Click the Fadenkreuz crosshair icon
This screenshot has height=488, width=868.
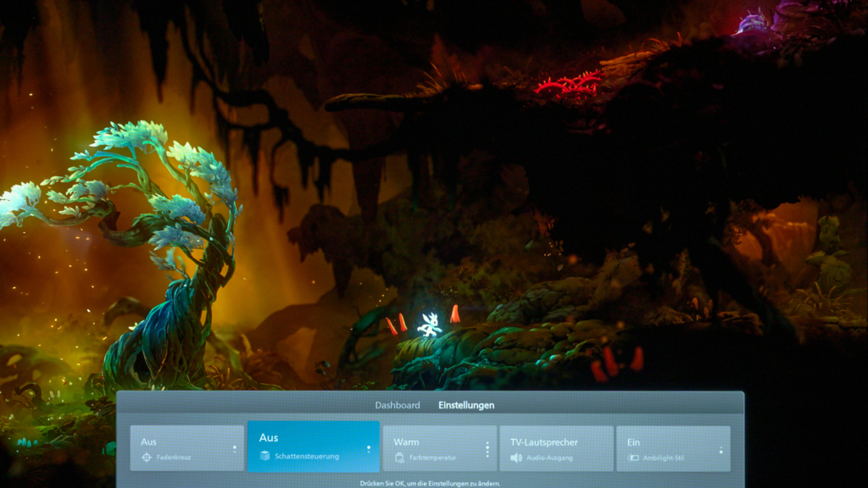[147, 457]
